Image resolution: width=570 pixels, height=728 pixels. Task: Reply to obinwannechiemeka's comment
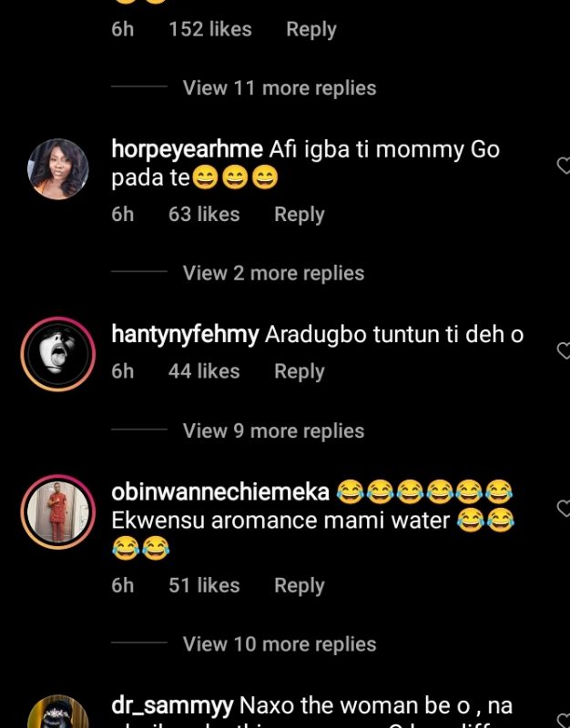(299, 586)
